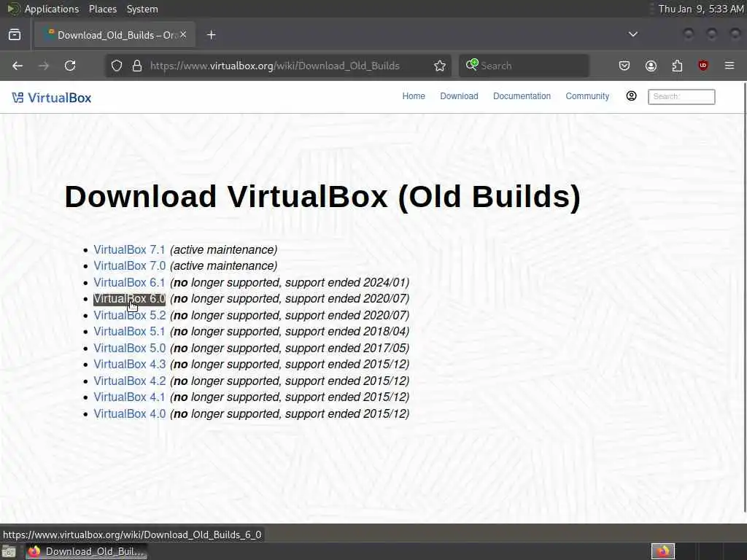Bookmark this page with the star

440,66
